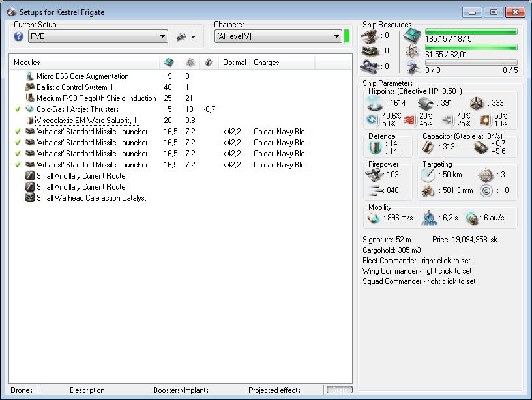Click the greyed Stats button at bottom
The image size is (532, 400).
339,390
